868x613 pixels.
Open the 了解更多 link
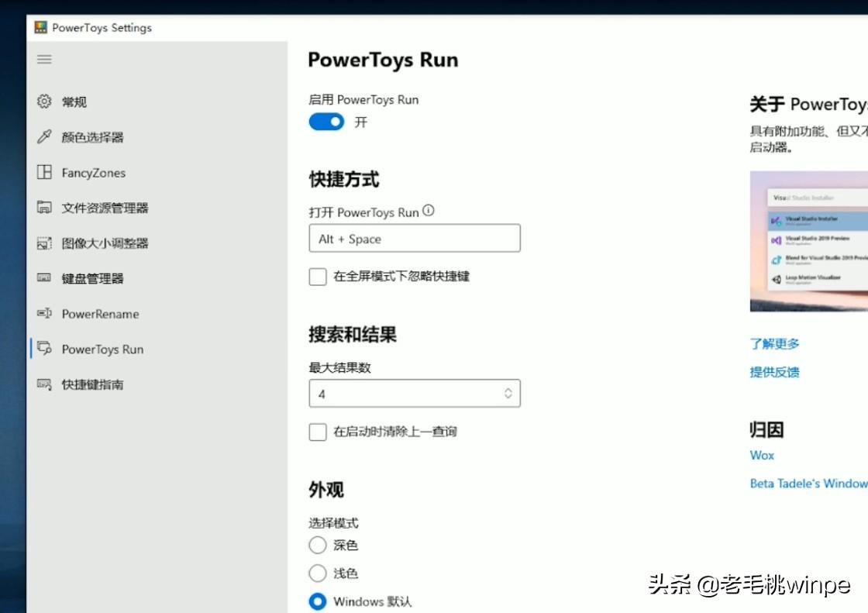774,344
